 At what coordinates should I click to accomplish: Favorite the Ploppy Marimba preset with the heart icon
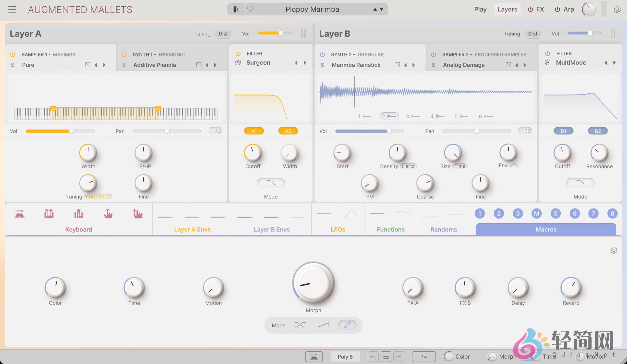(x=250, y=9)
